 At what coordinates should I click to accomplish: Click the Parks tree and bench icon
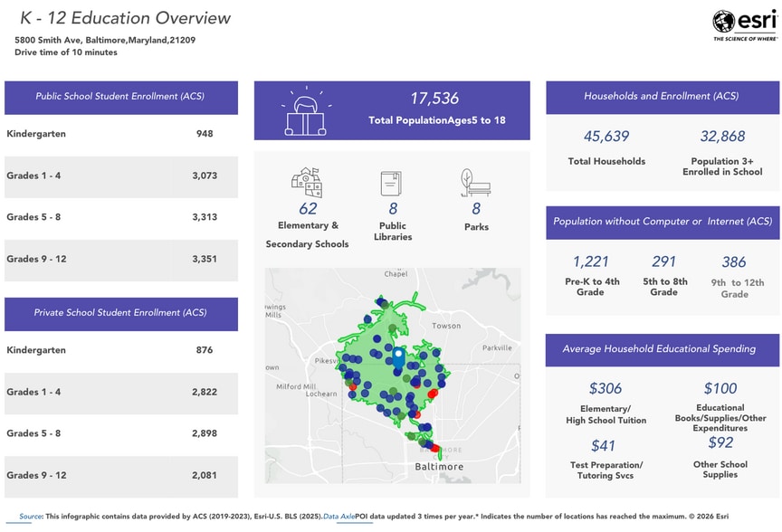coord(475,183)
